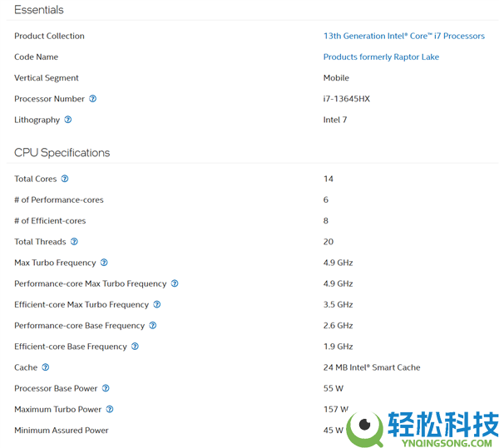
Task: Click the # of Performance-cores label
Action: [59, 199]
